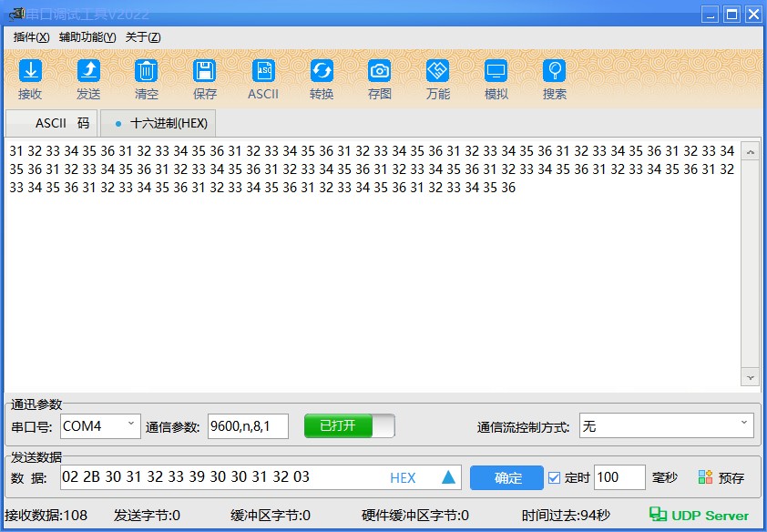Screen dimensions: 767x532
Task: Click the 通信参数 9600,n,8,1 field
Action: coord(248,425)
